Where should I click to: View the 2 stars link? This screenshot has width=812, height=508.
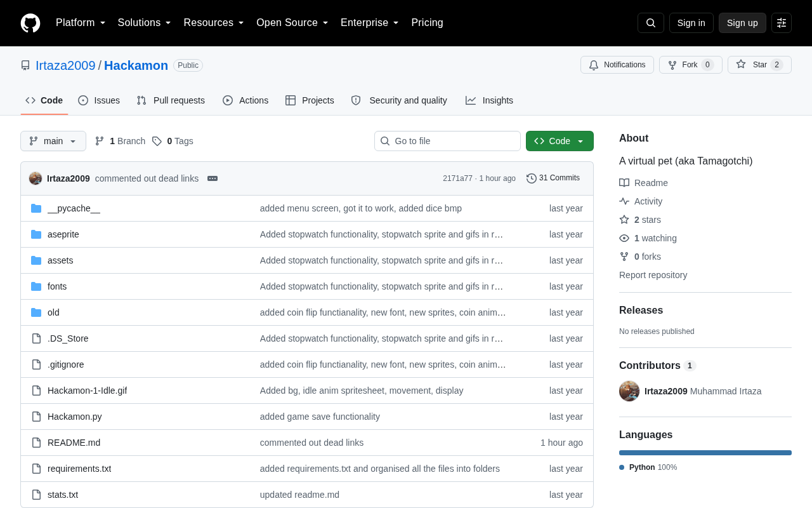(x=640, y=220)
